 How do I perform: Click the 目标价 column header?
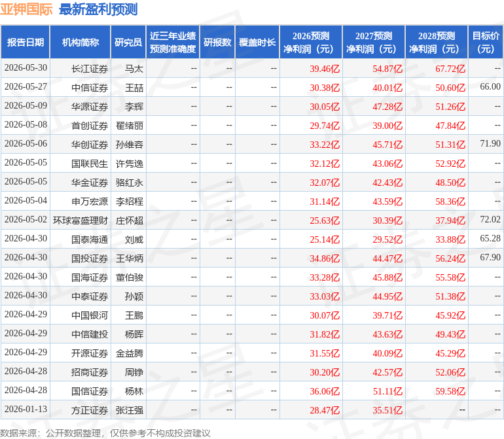(x=486, y=42)
